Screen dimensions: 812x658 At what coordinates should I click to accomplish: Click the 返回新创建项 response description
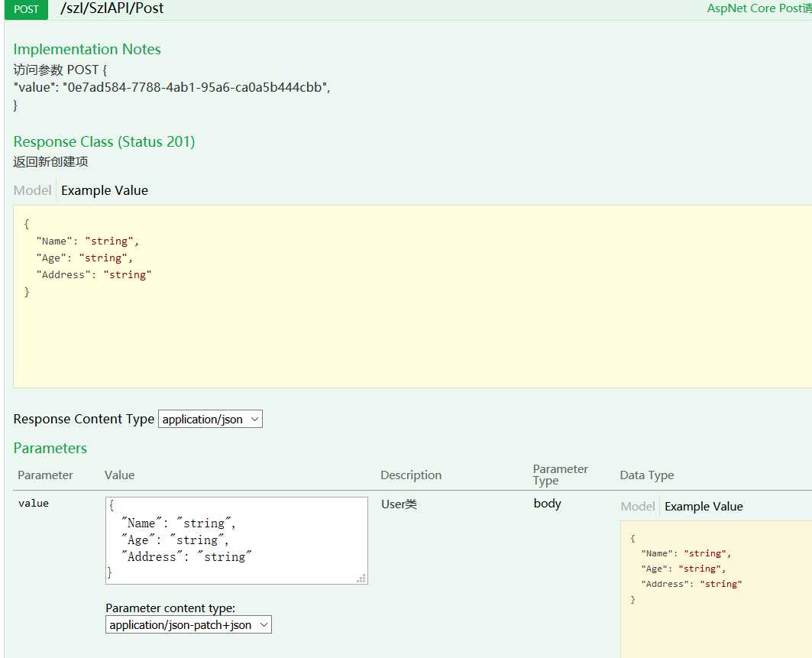(x=50, y=162)
